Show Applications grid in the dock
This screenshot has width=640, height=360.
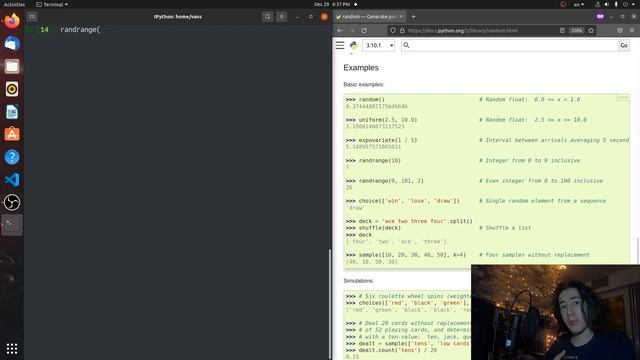click(12, 349)
